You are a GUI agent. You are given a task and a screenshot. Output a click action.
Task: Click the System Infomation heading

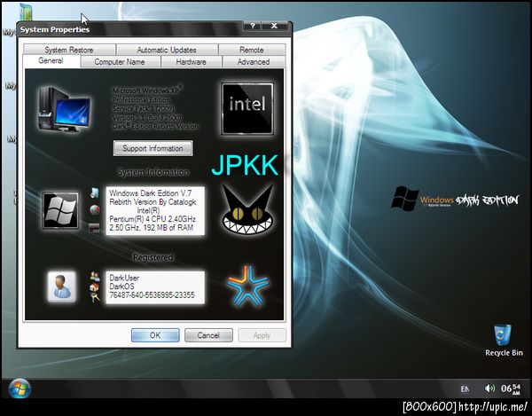[153, 172]
